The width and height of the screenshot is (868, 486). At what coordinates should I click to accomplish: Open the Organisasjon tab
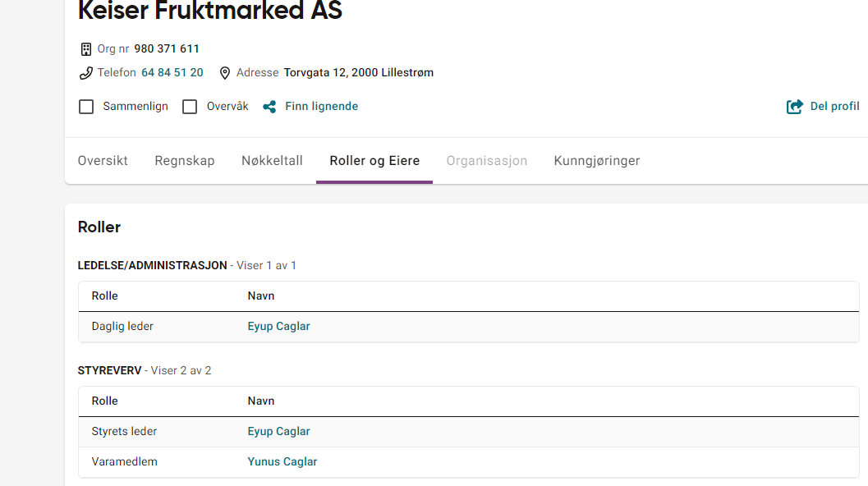coord(487,161)
